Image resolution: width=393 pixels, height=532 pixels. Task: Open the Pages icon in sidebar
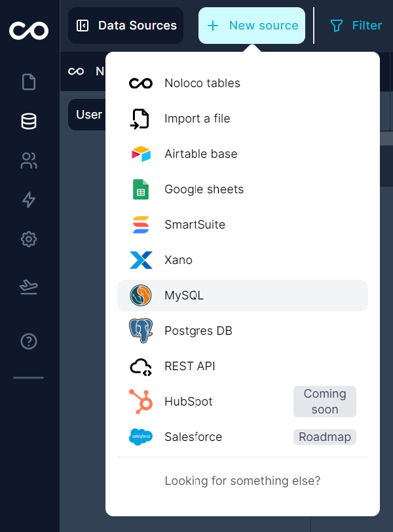pyautogui.click(x=29, y=82)
